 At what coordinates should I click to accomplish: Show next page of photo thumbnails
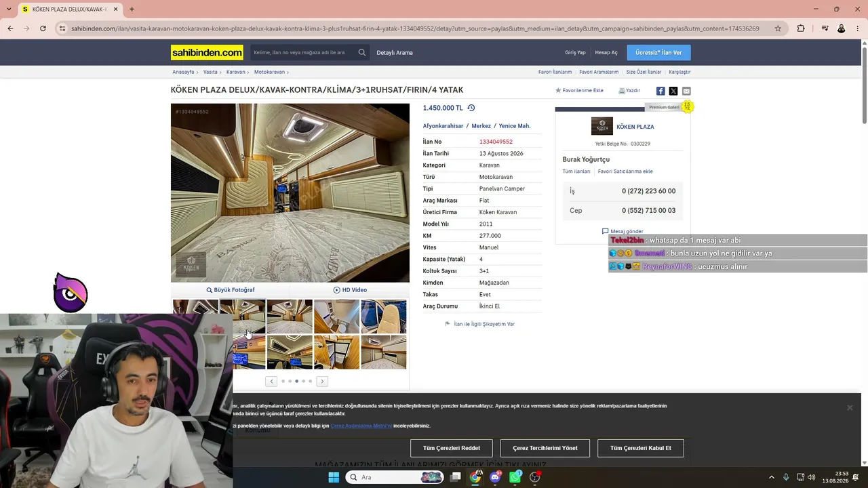click(322, 382)
